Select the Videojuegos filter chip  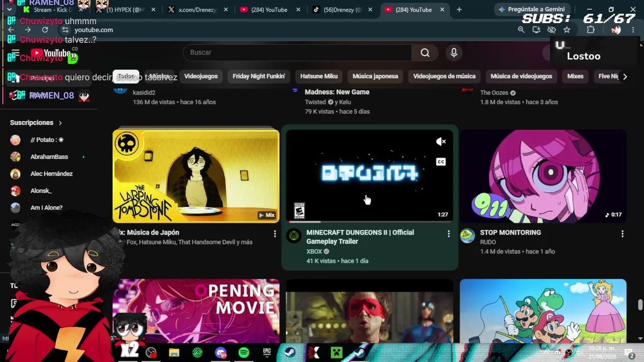point(201,76)
